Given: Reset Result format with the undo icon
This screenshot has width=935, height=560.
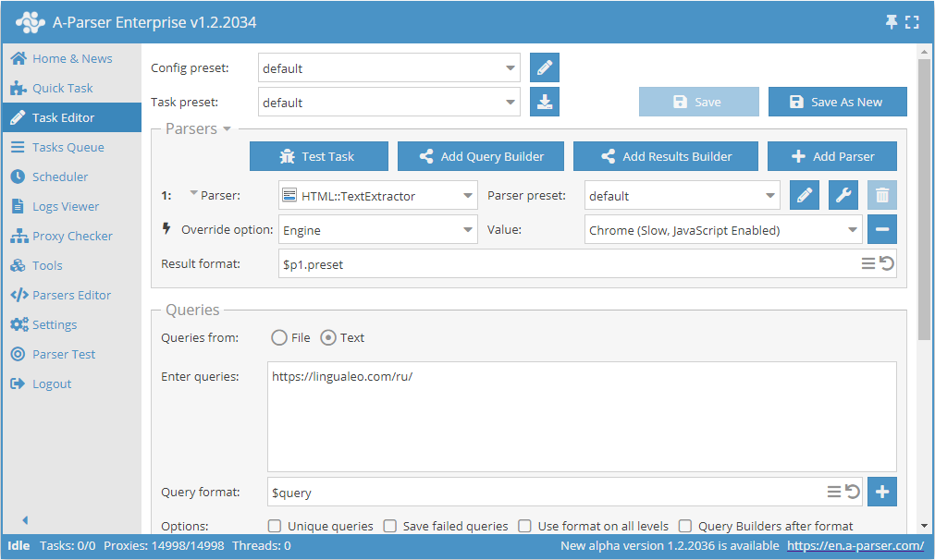Looking at the screenshot, I should pyautogui.click(x=886, y=264).
